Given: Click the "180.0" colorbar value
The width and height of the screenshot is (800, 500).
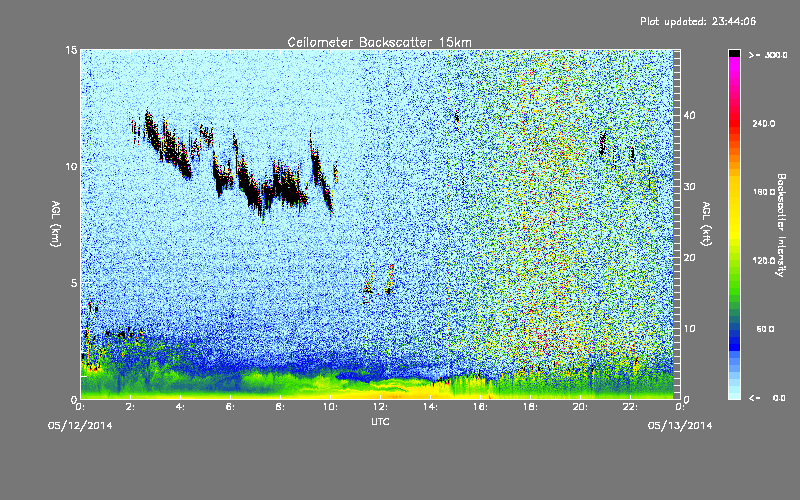Looking at the screenshot, I should (764, 192).
